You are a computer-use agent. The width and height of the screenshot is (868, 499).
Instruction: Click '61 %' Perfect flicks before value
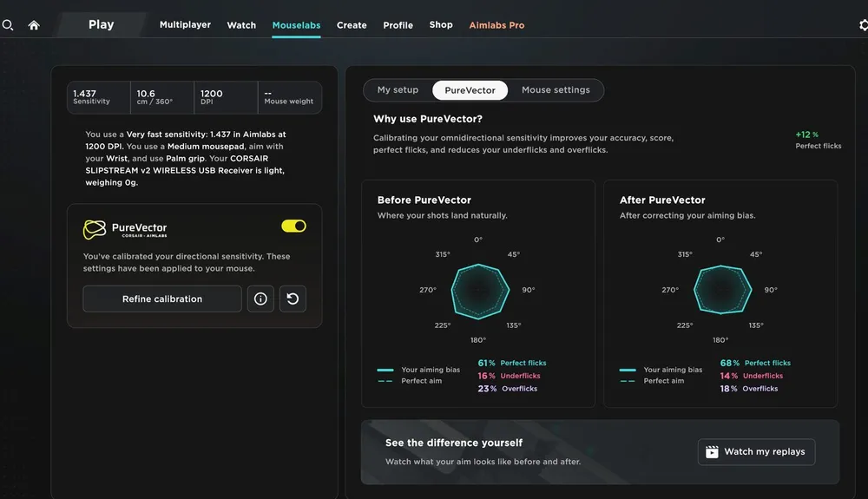(x=487, y=363)
